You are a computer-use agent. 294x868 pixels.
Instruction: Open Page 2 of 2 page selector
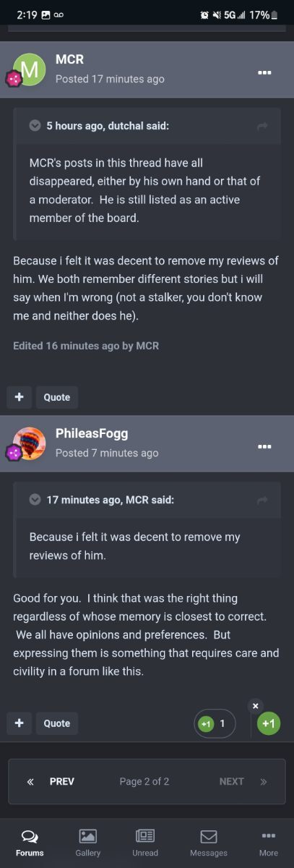(x=144, y=781)
